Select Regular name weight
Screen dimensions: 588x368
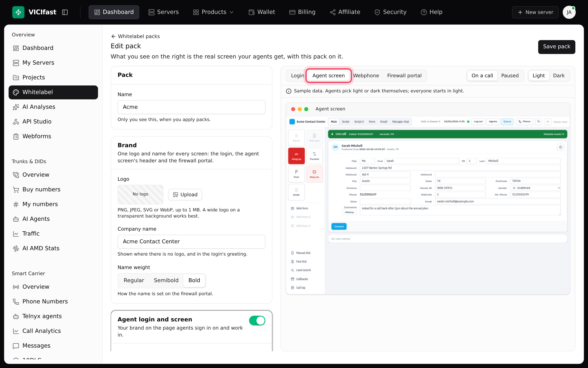(134, 280)
